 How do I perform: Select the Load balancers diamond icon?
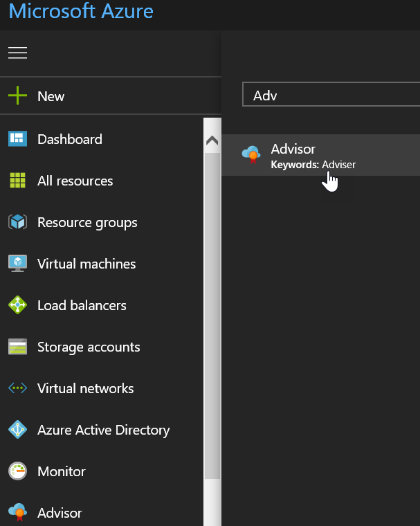coord(17,305)
